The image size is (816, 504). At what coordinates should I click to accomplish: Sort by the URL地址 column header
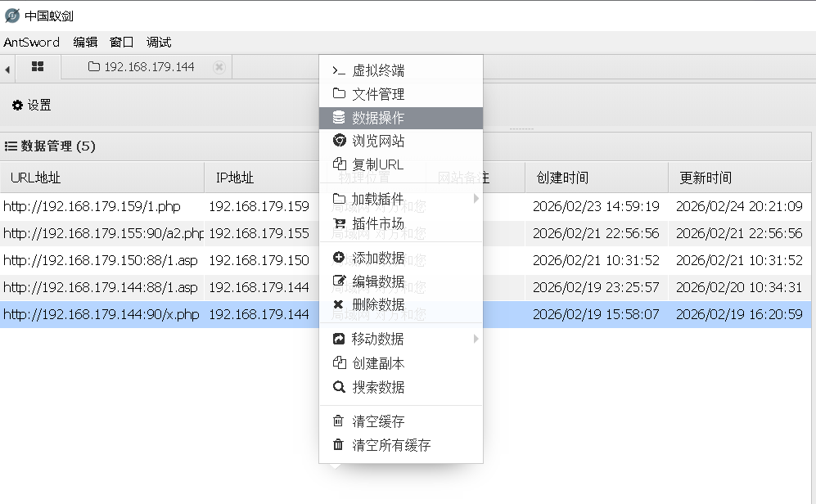tap(102, 178)
